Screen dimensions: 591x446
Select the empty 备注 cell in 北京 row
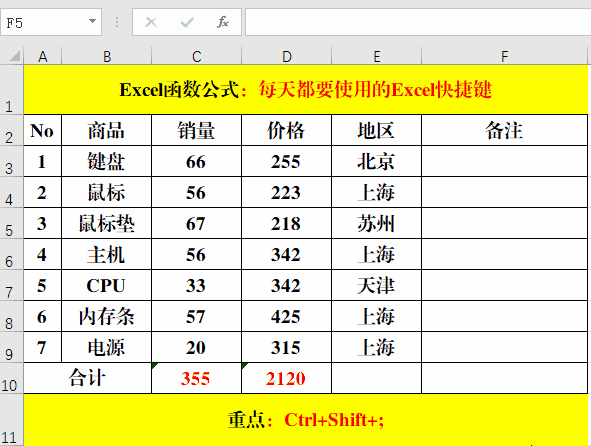504,161
